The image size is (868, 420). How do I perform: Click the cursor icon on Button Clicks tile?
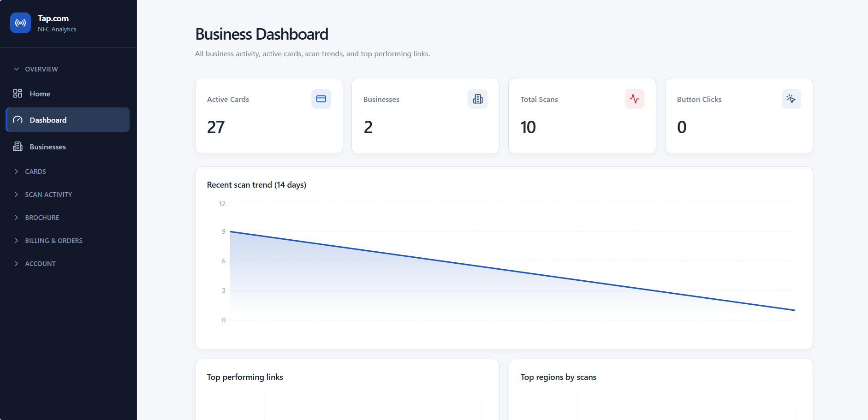tap(791, 99)
